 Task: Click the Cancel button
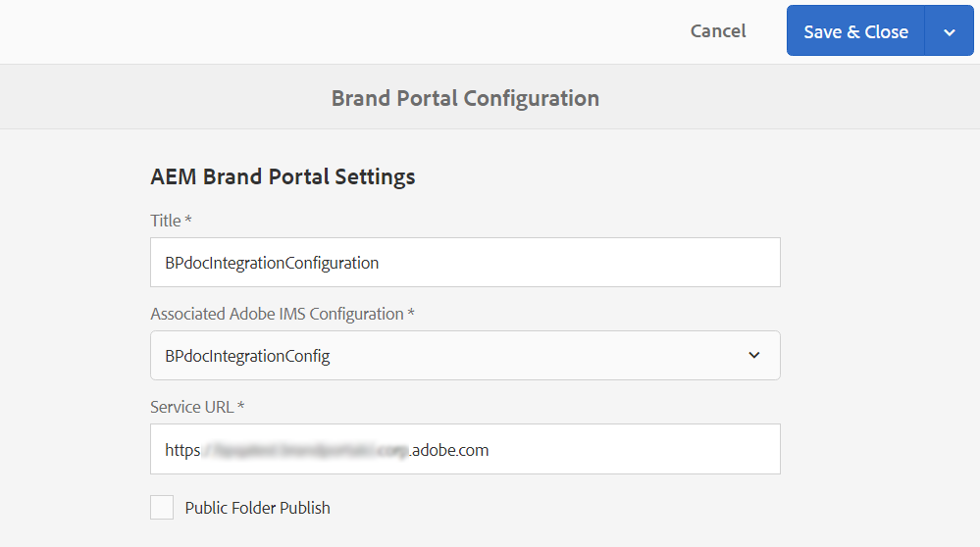[718, 31]
